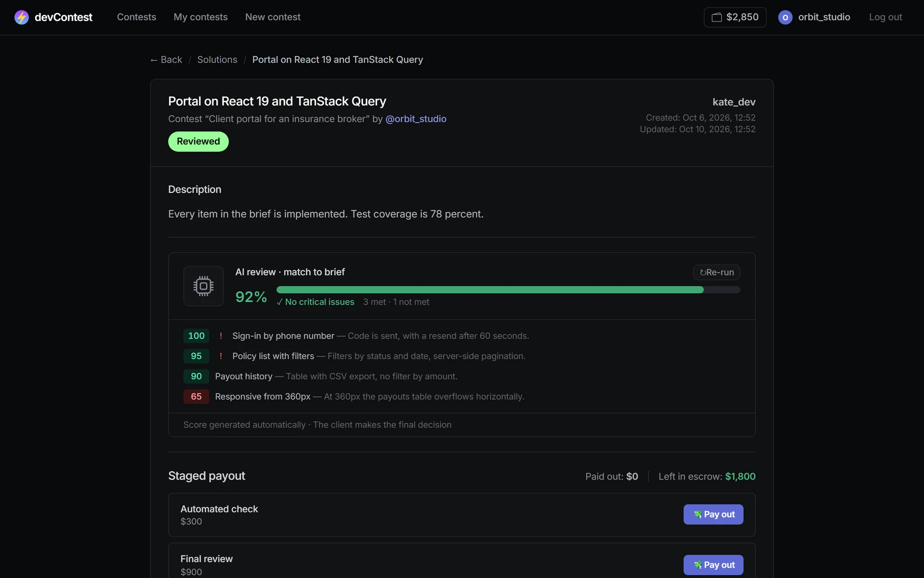
Task: Click the 92% overall score
Action: [x=251, y=297]
